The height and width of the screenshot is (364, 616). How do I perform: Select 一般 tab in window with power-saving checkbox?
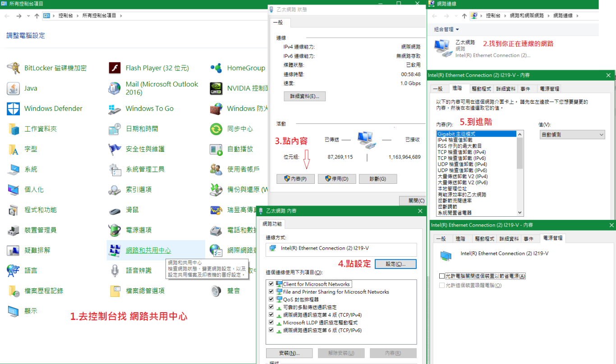pyautogui.click(x=441, y=239)
